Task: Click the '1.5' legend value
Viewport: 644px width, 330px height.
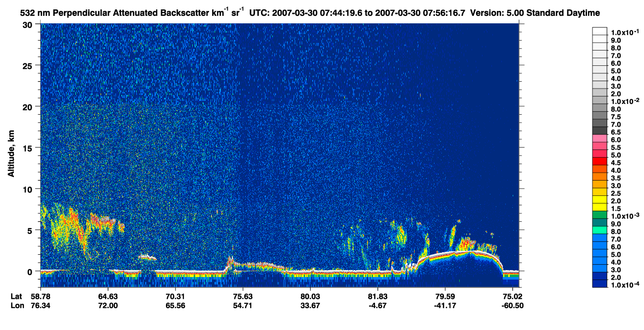Action: coord(616,209)
